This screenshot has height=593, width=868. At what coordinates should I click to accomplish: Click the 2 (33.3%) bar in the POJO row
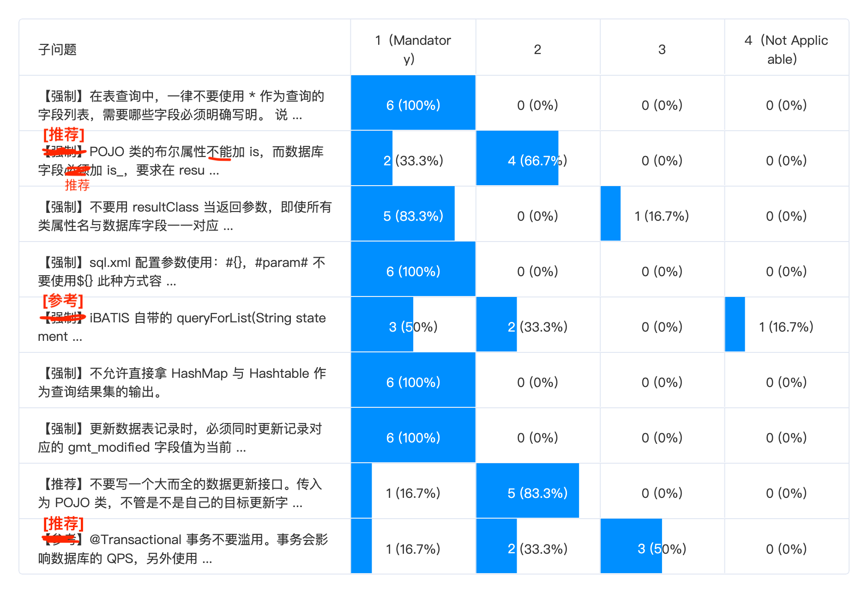pos(372,158)
